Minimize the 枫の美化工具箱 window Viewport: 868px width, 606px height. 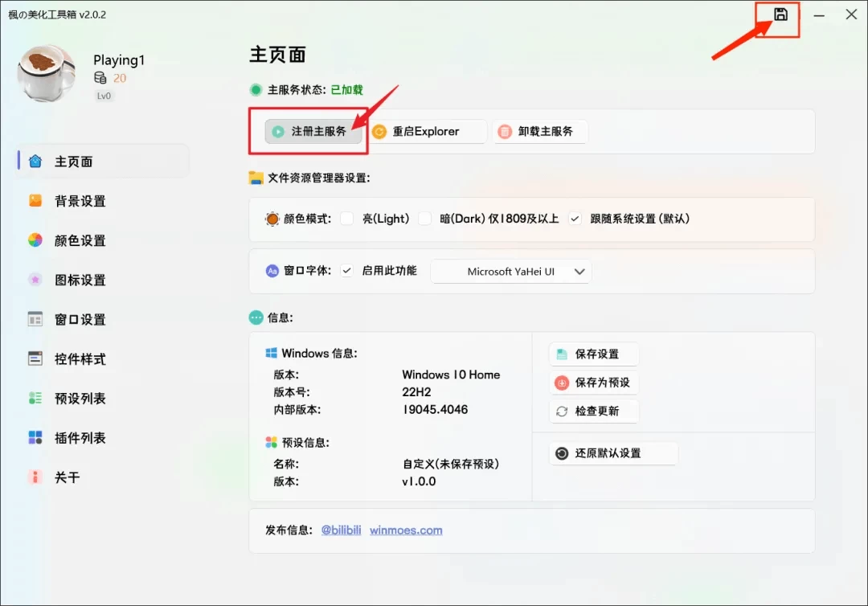(x=819, y=15)
